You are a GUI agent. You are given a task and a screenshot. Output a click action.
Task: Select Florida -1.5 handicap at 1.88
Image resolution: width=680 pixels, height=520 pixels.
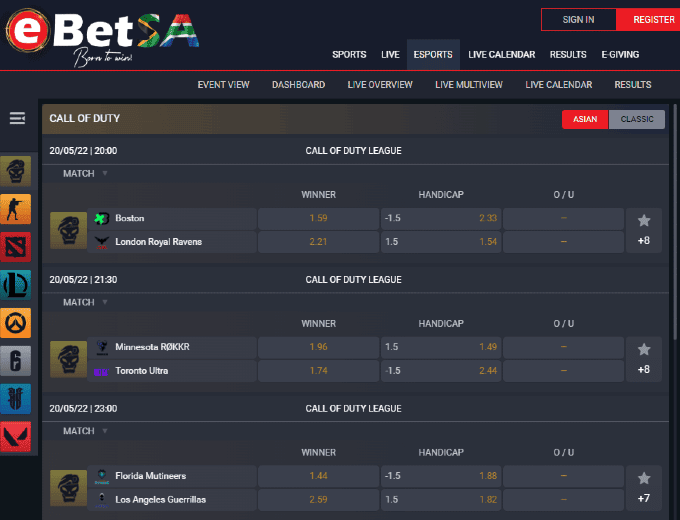pos(441,476)
